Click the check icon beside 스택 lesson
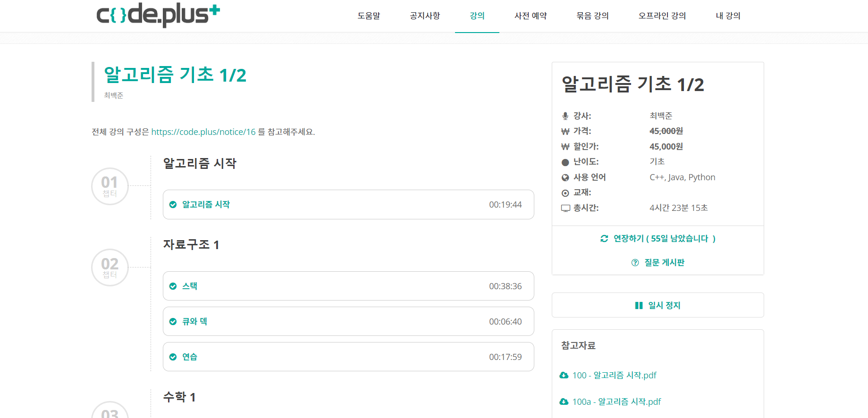The image size is (868, 418). point(173,286)
